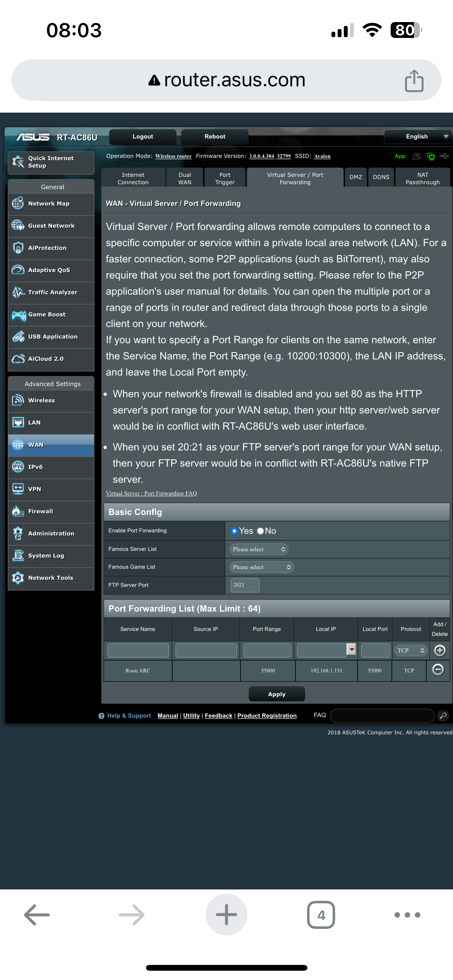Image resolution: width=453 pixels, height=980 pixels.
Task: Open a new browser tab
Action: pos(226,915)
